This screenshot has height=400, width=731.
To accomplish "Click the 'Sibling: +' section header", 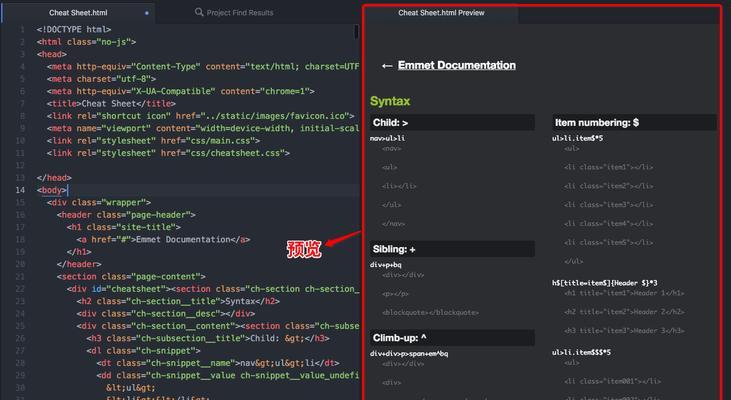I will [x=452, y=249].
